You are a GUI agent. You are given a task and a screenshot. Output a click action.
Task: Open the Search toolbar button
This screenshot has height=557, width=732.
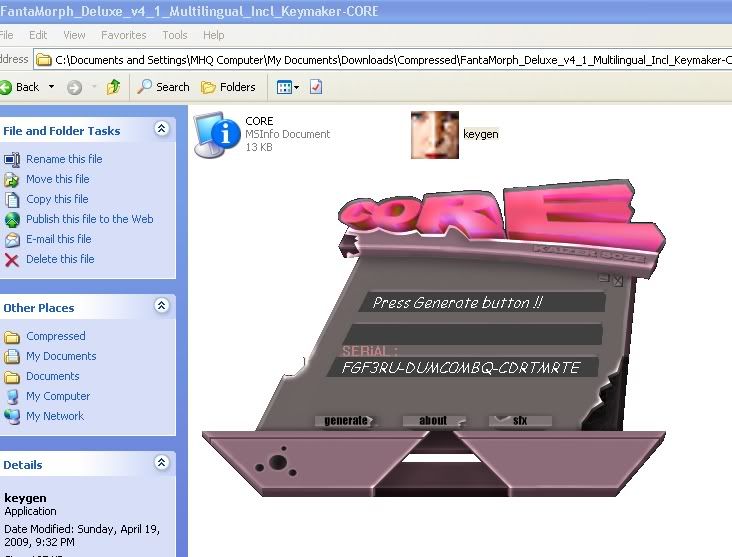click(x=163, y=87)
